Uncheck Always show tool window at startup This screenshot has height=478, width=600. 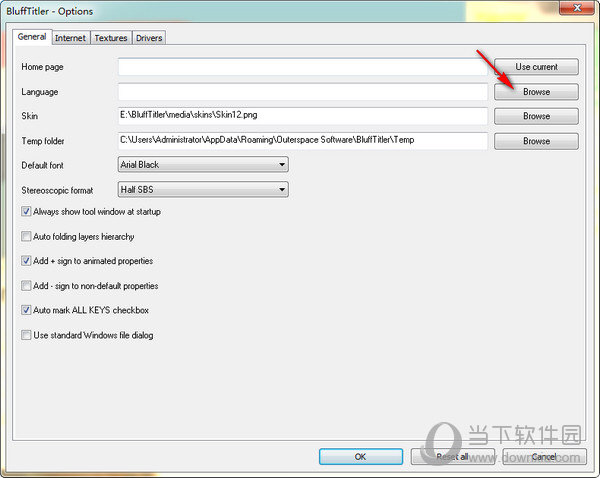click(26, 212)
